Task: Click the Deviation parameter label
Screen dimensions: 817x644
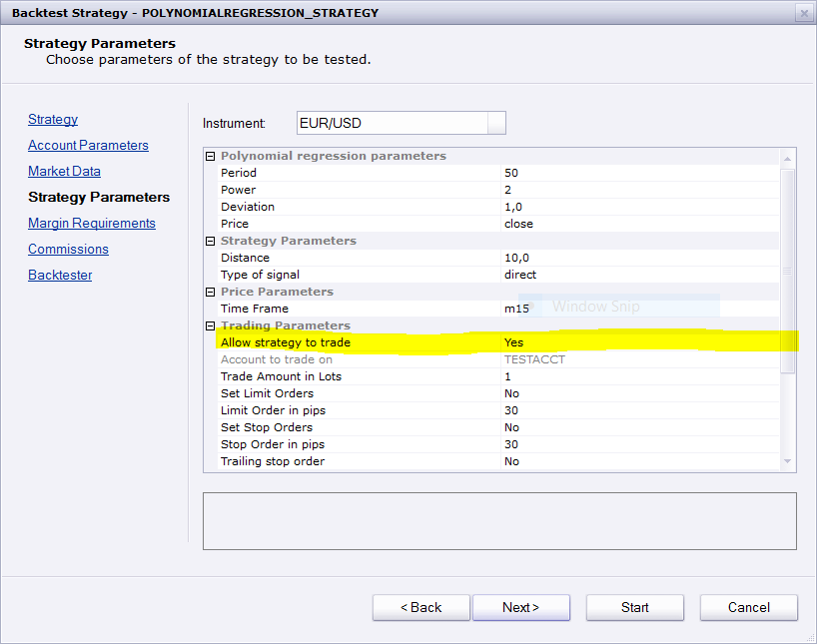Action: click(x=248, y=207)
